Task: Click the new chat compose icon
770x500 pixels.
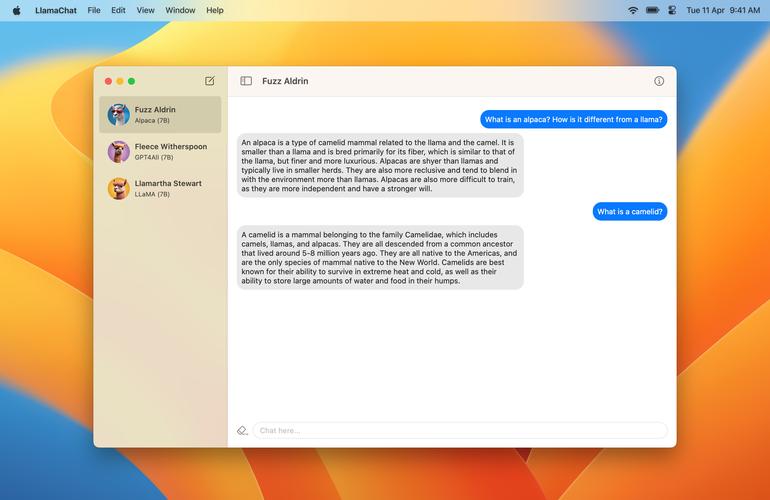Action: pos(210,81)
